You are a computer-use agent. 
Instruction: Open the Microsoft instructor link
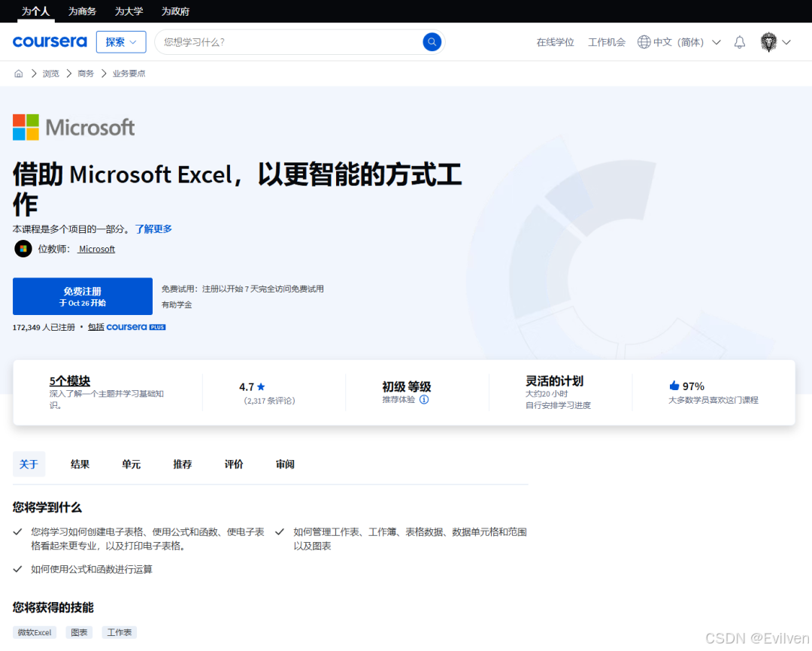tap(96, 249)
